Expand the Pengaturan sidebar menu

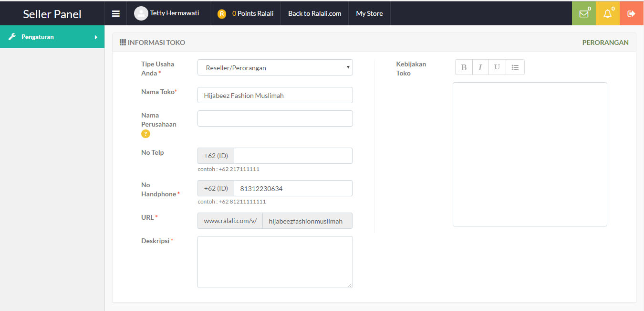pyautogui.click(x=52, y=37)
